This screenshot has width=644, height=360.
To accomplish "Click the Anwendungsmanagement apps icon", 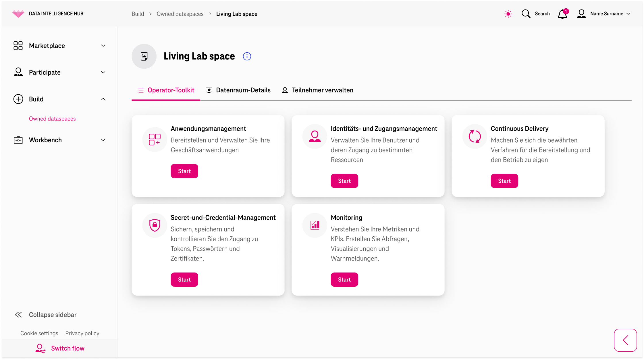I will pos(155,139).
